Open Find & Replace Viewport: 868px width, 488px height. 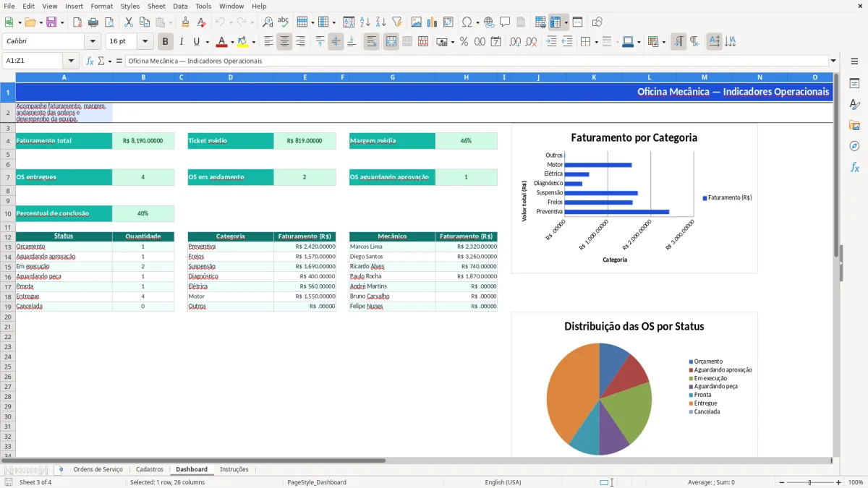[268, 22]
